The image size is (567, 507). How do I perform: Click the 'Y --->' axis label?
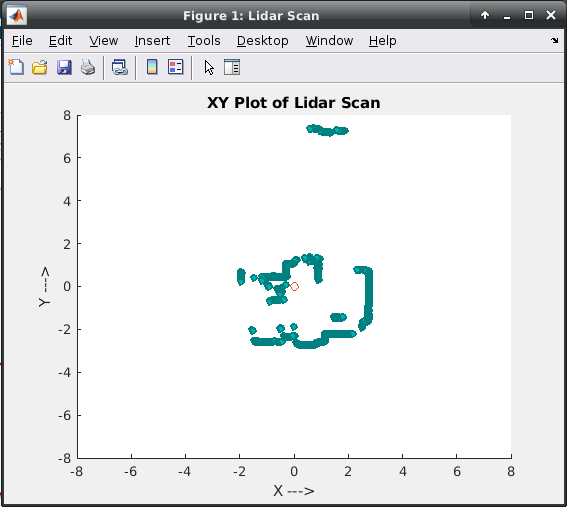point(44,287)
